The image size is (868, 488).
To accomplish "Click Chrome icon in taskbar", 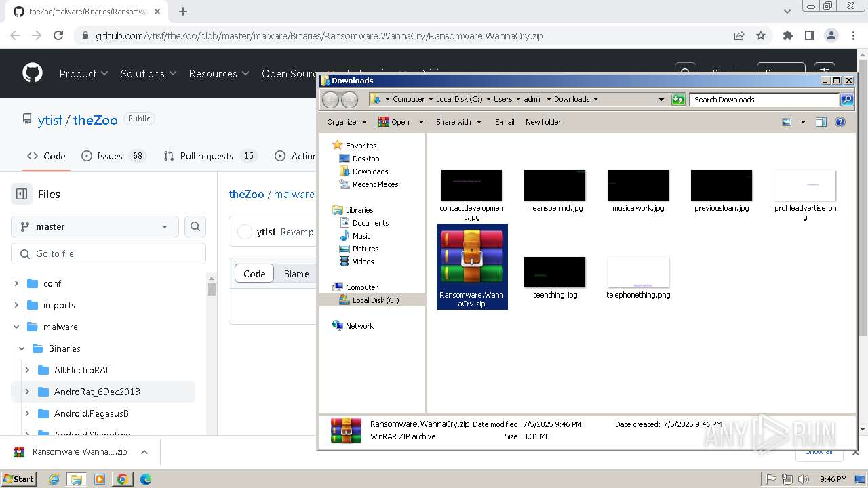I will [123, 479].
